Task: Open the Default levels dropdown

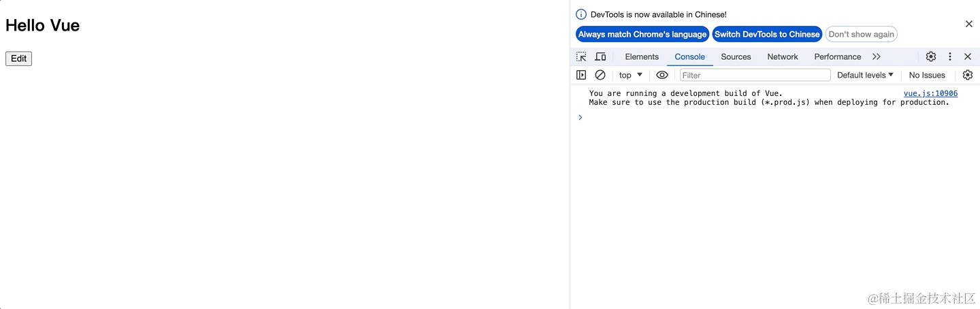Action: pos(865,75)
